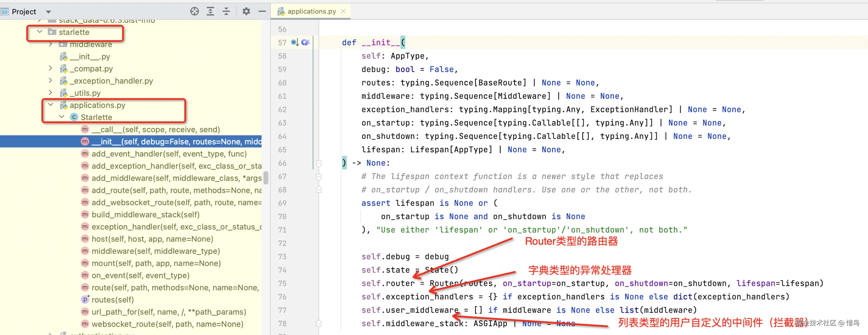Close the applications.py tab
The image size is (868, 335).
(343, 12)
